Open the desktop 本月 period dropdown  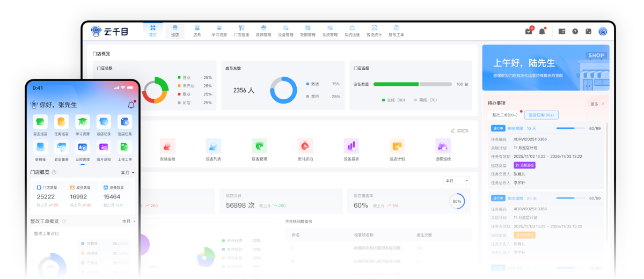(457, 181)
